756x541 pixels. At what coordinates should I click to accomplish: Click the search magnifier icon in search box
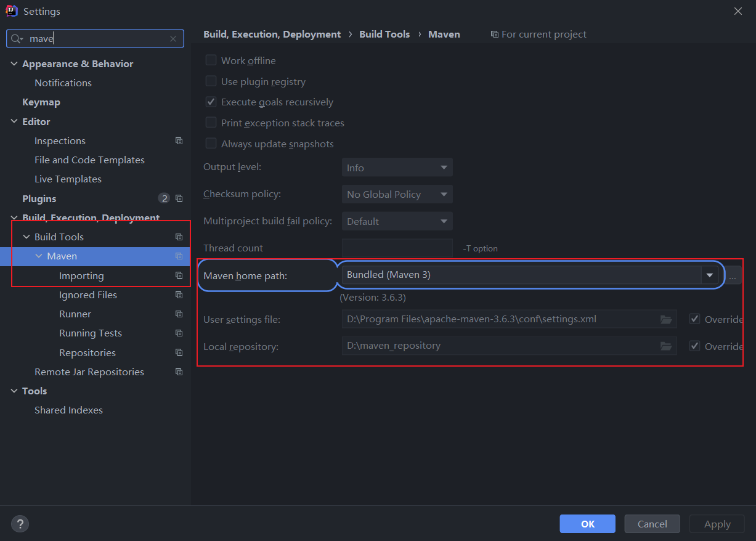click(16, 39)
